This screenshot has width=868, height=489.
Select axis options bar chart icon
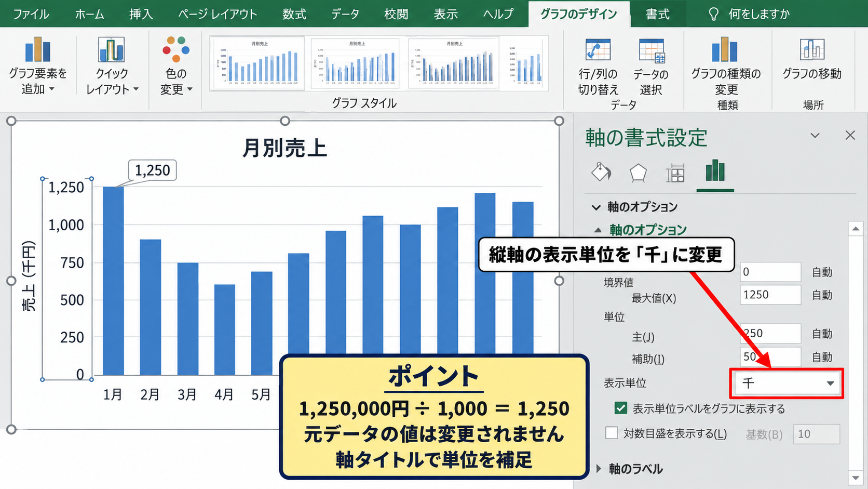715,171
